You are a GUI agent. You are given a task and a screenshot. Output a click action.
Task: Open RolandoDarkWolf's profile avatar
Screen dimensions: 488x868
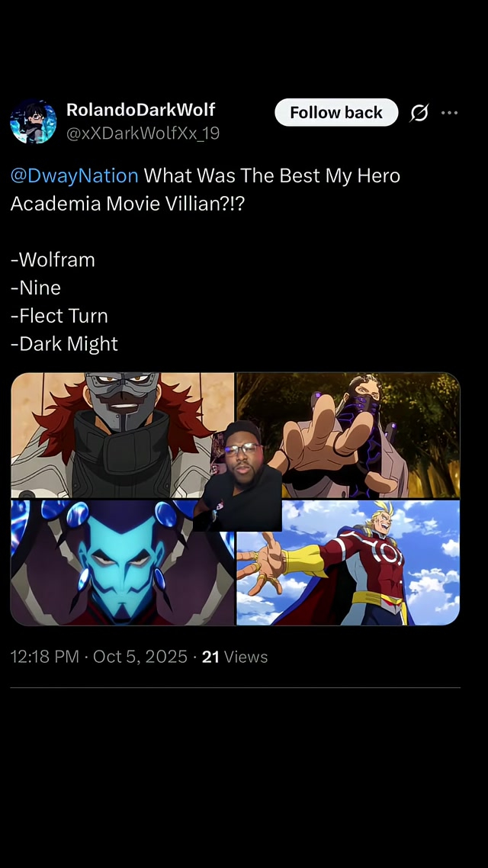34,121
